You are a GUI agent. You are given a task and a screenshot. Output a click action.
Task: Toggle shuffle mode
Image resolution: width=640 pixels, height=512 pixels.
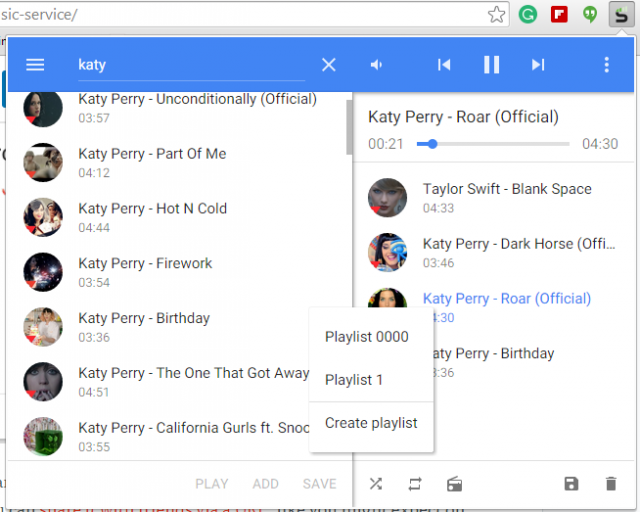click(x=375, y=484)
